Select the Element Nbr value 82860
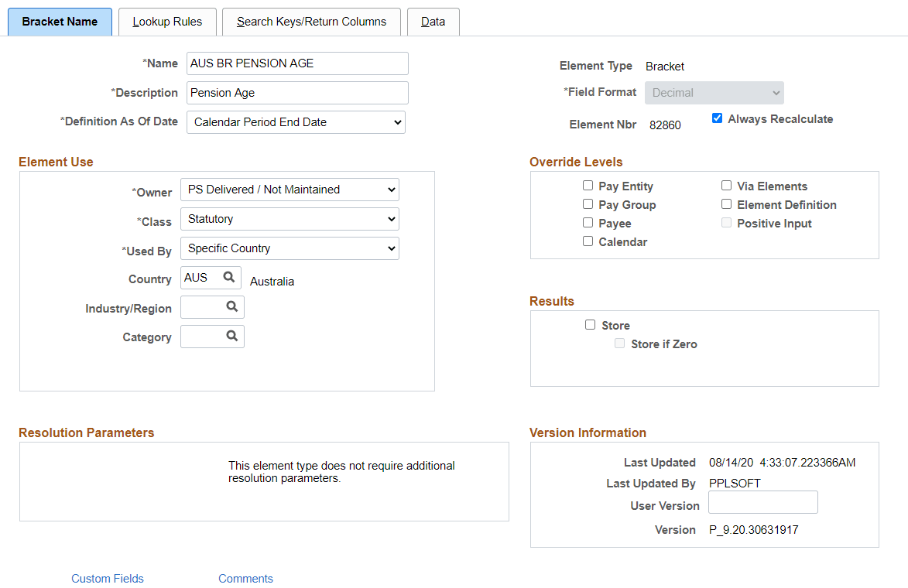Screen dimensions: 908x588 665,125
